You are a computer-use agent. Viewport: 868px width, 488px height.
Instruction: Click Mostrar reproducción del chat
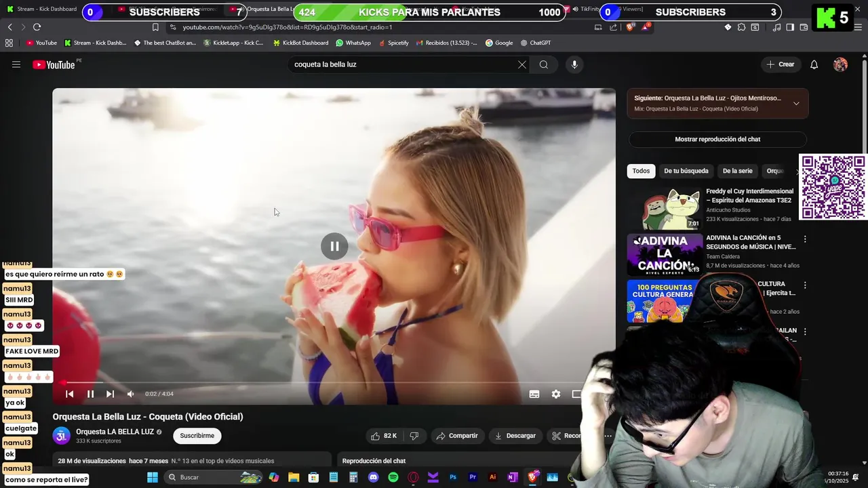pos(717,139)
